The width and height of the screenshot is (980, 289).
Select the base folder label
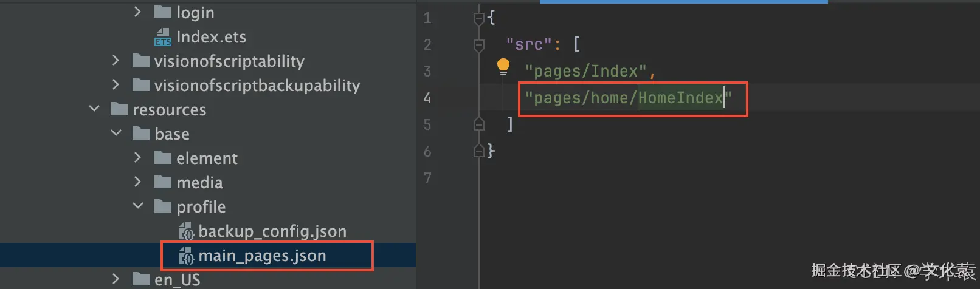[x=172, y=134]
